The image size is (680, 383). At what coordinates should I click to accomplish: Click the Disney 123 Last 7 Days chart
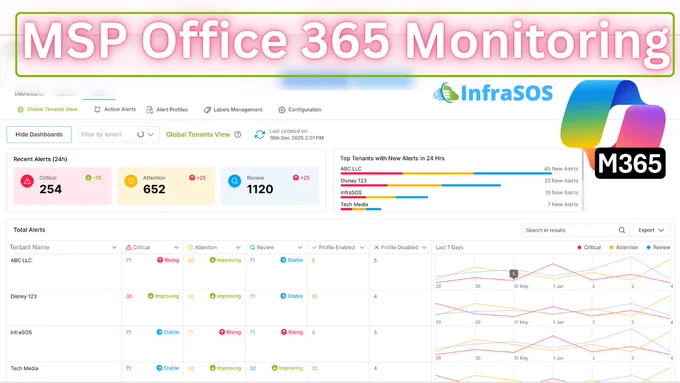pyautogui.click(x=554, y=307)
